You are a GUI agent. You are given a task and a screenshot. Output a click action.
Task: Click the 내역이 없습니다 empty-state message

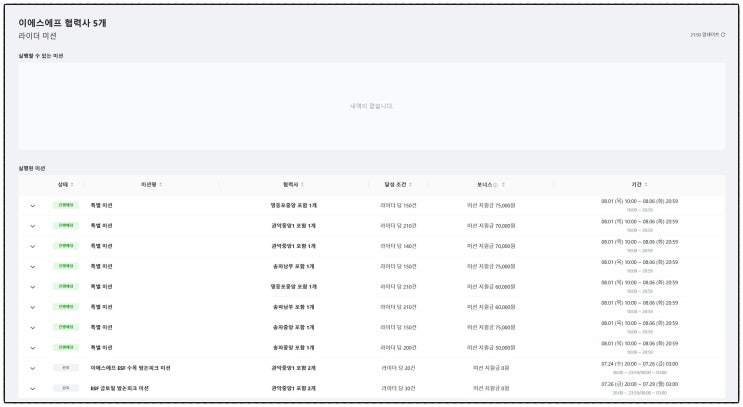click(x=372, y=106)
